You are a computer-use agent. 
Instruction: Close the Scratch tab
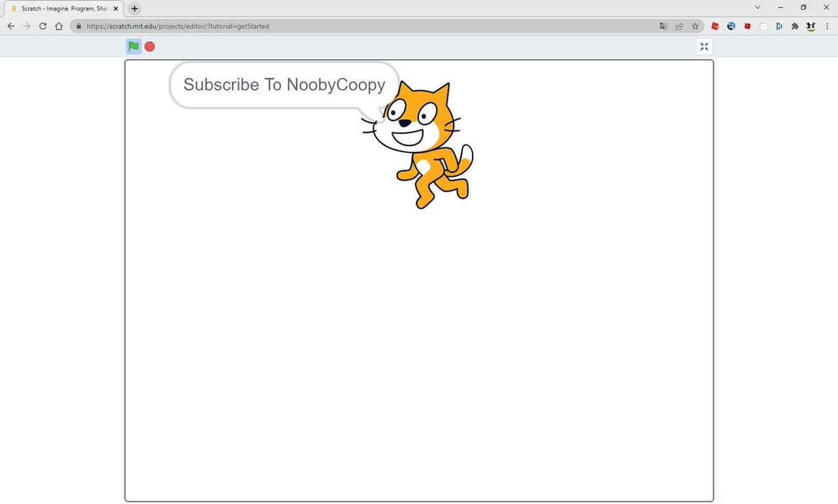[116, 9]
